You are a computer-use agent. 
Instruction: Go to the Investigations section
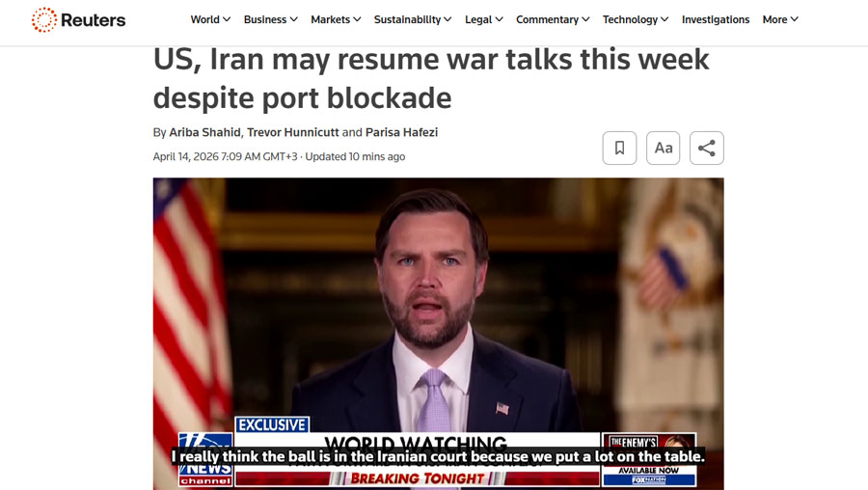[x=716, y=19]
